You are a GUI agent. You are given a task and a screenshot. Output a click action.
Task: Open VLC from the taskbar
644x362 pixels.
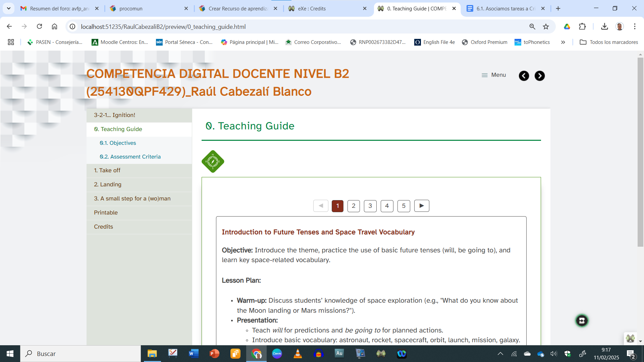[x=298, y=354]
